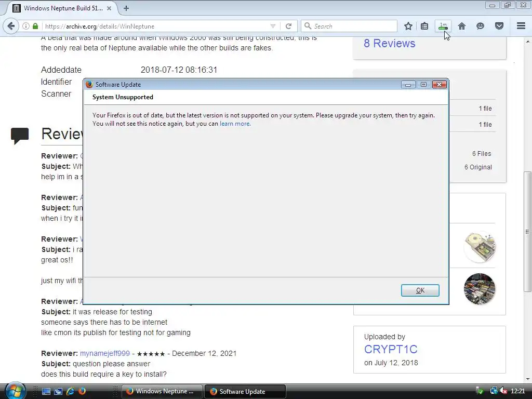This screenshot has height=399, width=532.
Task: Click the 6 Files entry
Action: (x=482, y=154)
